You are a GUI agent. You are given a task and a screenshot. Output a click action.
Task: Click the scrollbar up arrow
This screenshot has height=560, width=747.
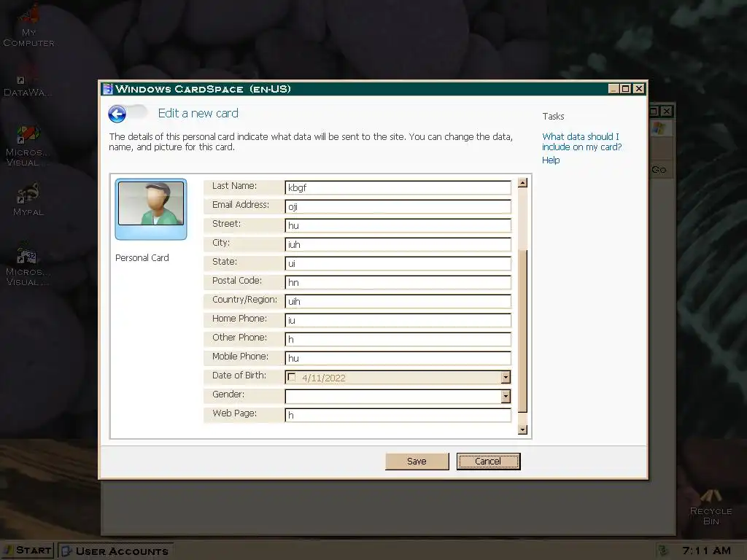pos(522,183)
